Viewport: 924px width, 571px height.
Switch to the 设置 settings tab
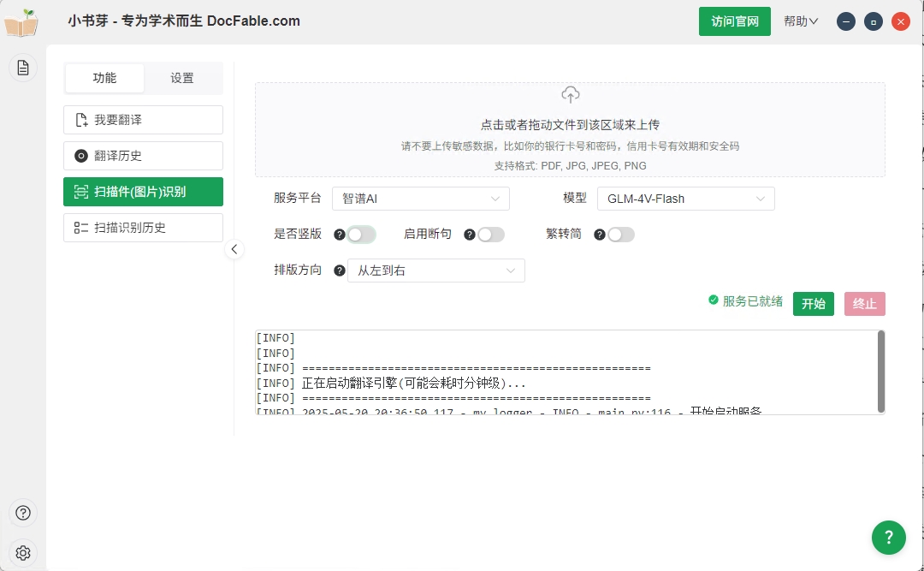(183, 77)
